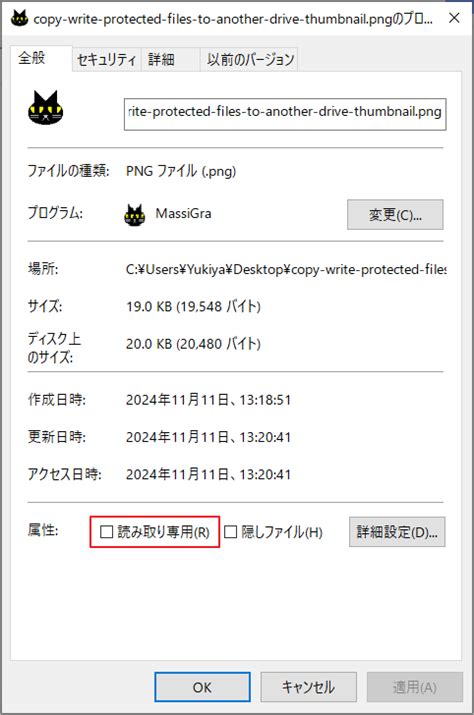Click the MassiGra program icon

coord(135,214)
